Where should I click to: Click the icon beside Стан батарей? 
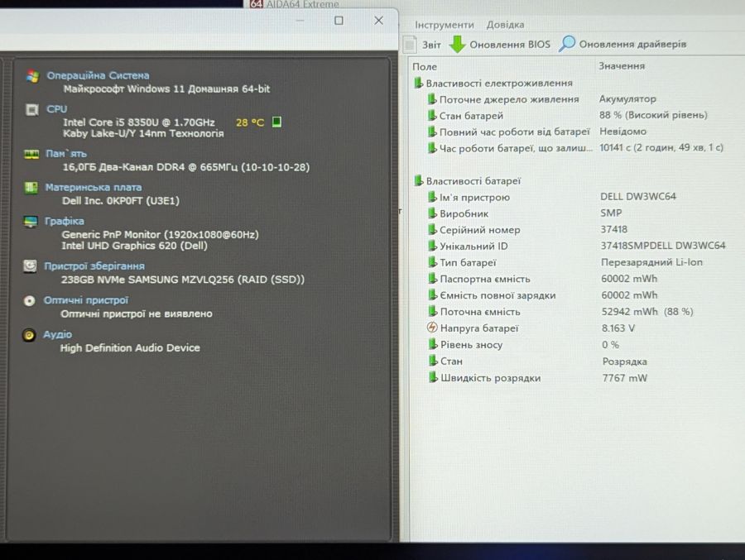(432, 116)
